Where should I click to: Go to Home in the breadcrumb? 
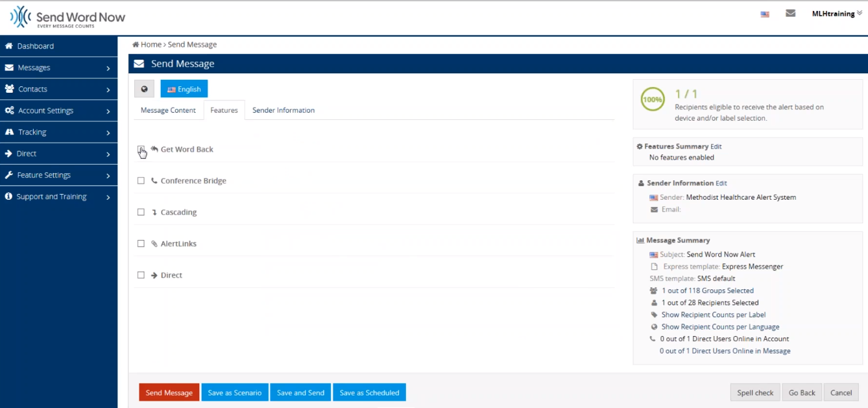click(151, 45)
